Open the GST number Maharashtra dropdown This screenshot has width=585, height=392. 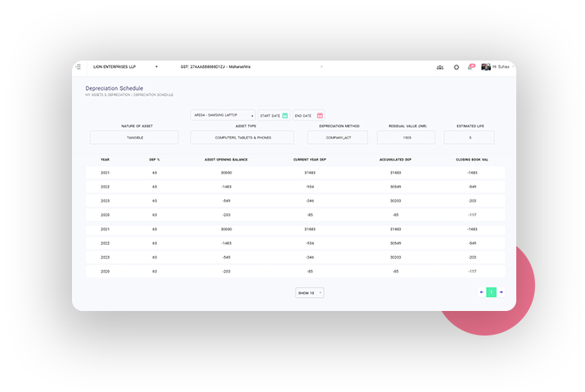pyautogui.click(x=245, y=67)
